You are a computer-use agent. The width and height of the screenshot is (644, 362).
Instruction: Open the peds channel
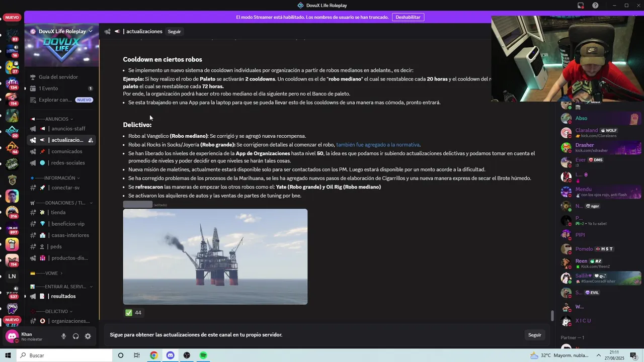(x=61, y=246)
